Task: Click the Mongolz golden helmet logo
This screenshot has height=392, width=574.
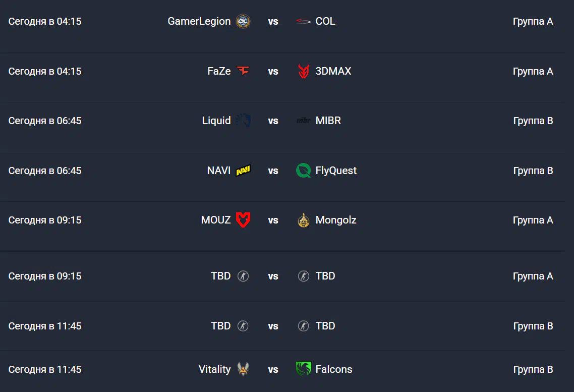Action: (304, 220)
